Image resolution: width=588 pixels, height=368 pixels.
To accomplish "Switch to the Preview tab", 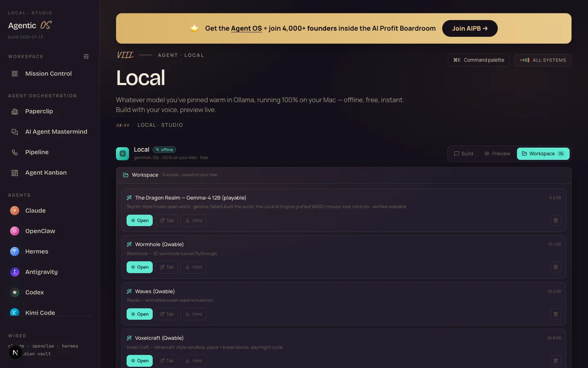I will click(497, 154).
